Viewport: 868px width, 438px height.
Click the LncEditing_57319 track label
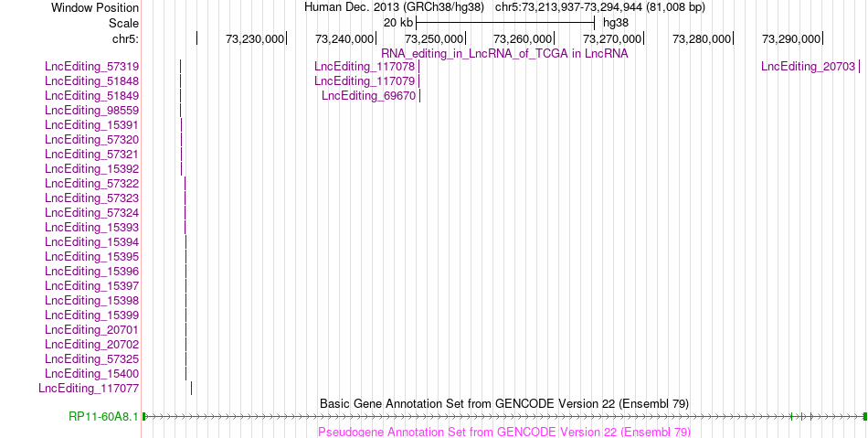click(92, 67)
